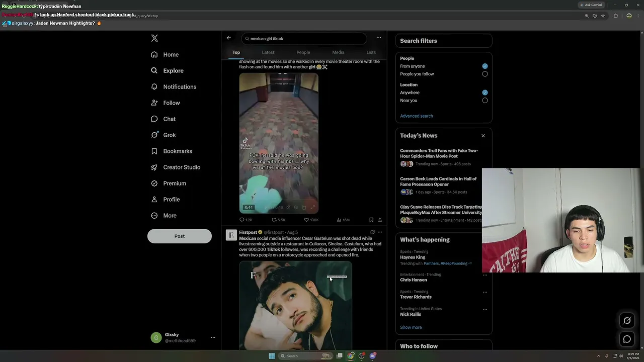Click the 'mexican girl tiktok' search field
Screen dimensions: 644x362
304,38
